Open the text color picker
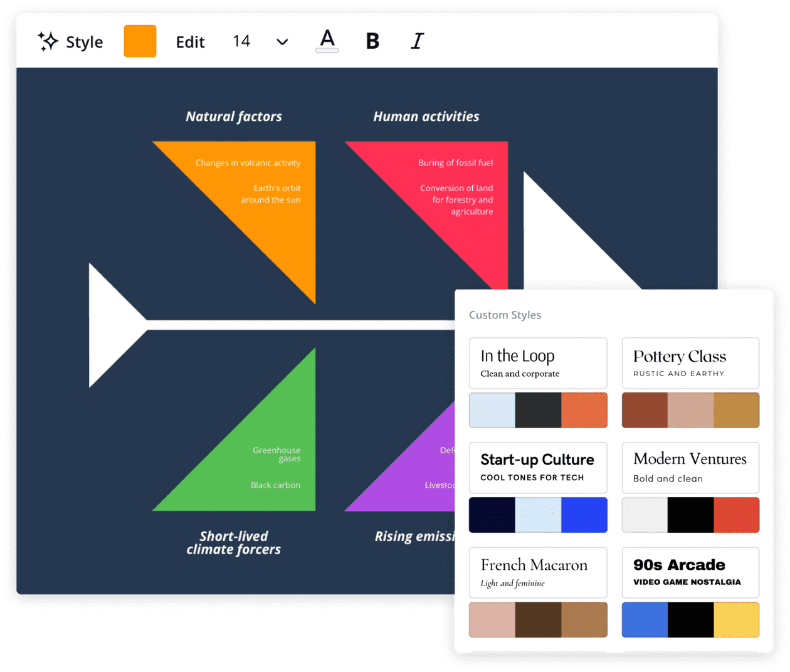This screenshot has height=672, width=790. 327,41
